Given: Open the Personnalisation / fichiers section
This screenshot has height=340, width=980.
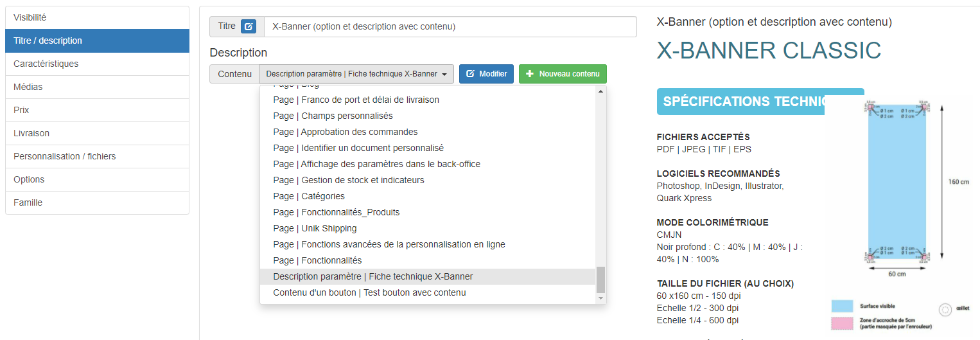Looking at the screenshot, I should coord(97,156).
